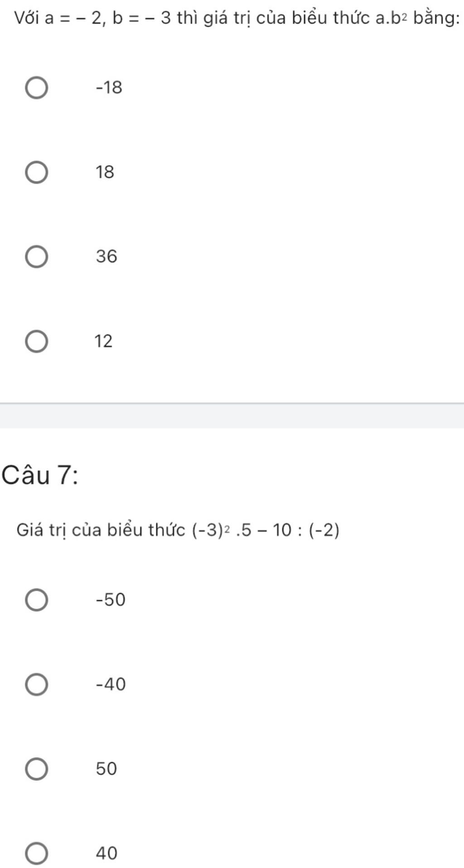The height and width of the screenshot is (868, 464).
Task: Click the answer text 18
Action: point(105,172)
